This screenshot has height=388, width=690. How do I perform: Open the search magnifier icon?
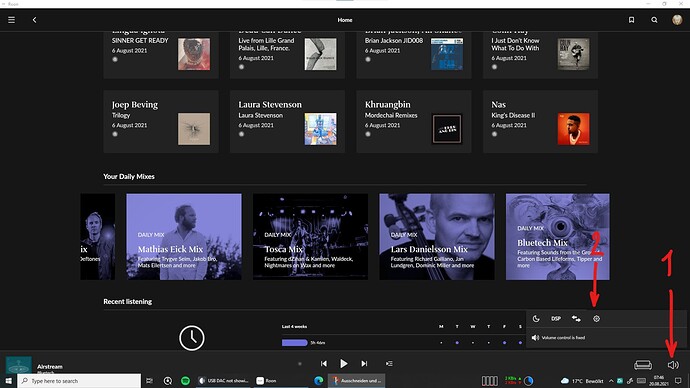(x=654, y=20)
